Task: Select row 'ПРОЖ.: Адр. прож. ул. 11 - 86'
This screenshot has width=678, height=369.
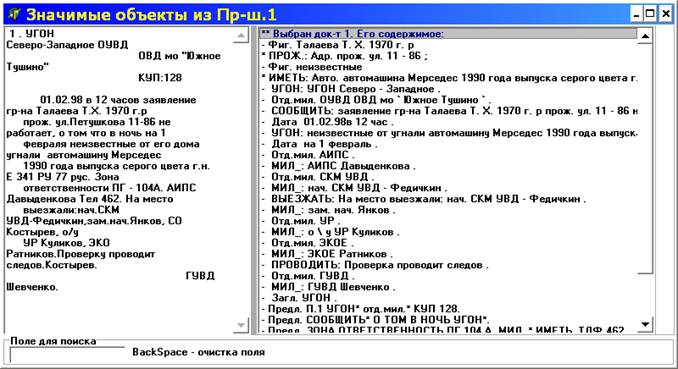Action: click(448, 56)
